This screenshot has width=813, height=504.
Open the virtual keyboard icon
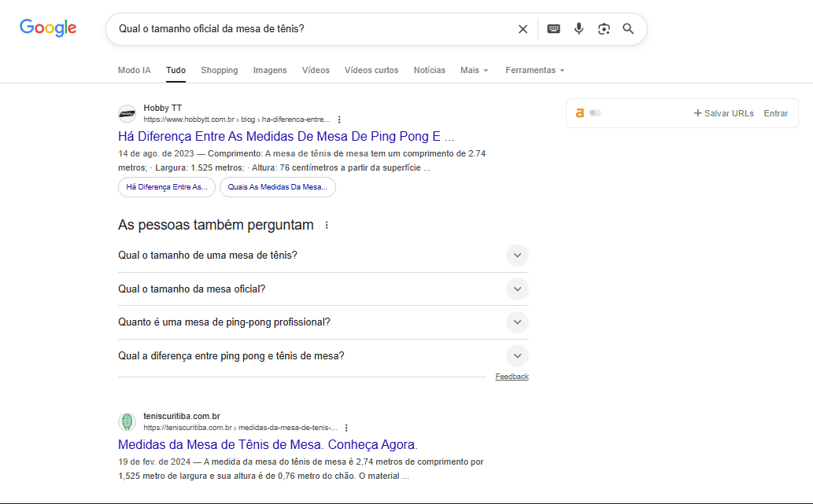click(x=553, y=28)
